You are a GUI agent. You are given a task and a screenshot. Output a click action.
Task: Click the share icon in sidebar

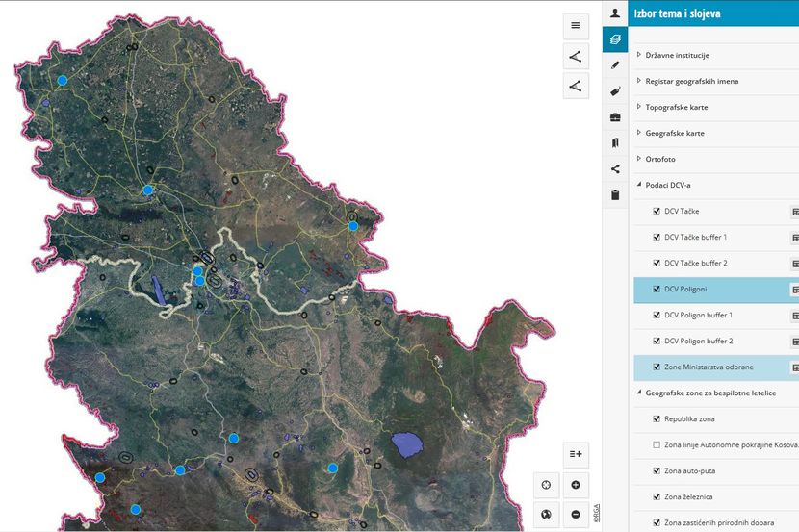615,169
